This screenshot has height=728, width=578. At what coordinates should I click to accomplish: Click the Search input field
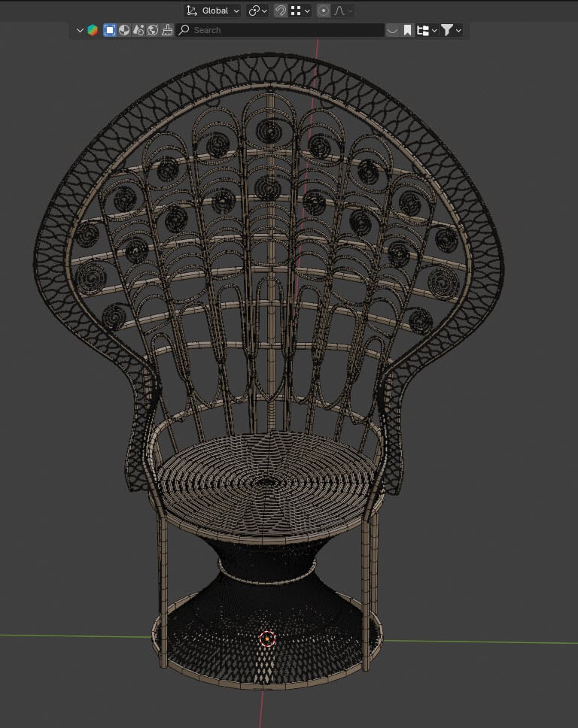[x=280, y=30]
